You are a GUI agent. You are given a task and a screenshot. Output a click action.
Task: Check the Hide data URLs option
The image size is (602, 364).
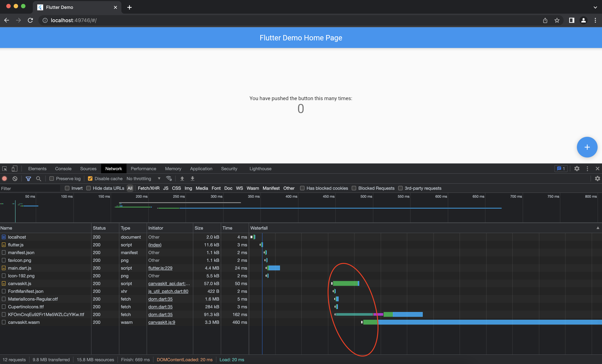click(89, 188)
